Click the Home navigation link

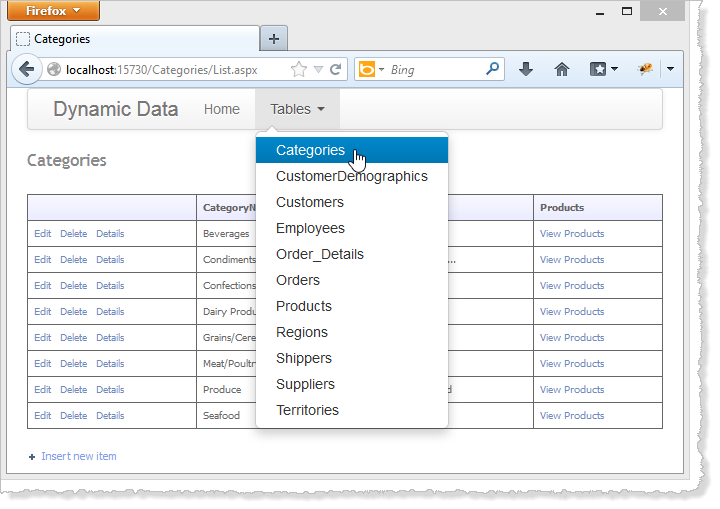pos(222,109)
